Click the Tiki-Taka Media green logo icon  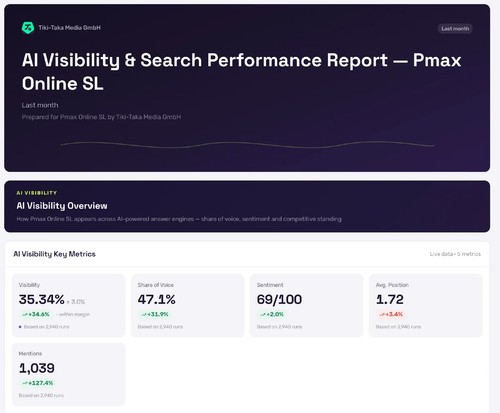[28, 28]
